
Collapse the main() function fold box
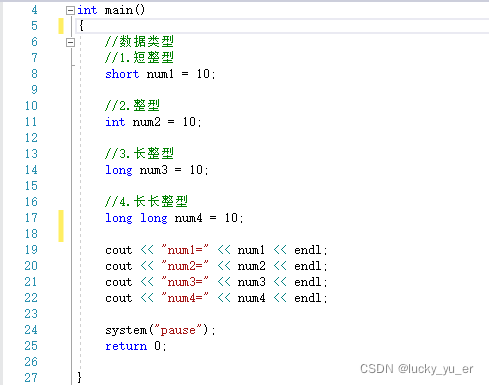[70, 11]
